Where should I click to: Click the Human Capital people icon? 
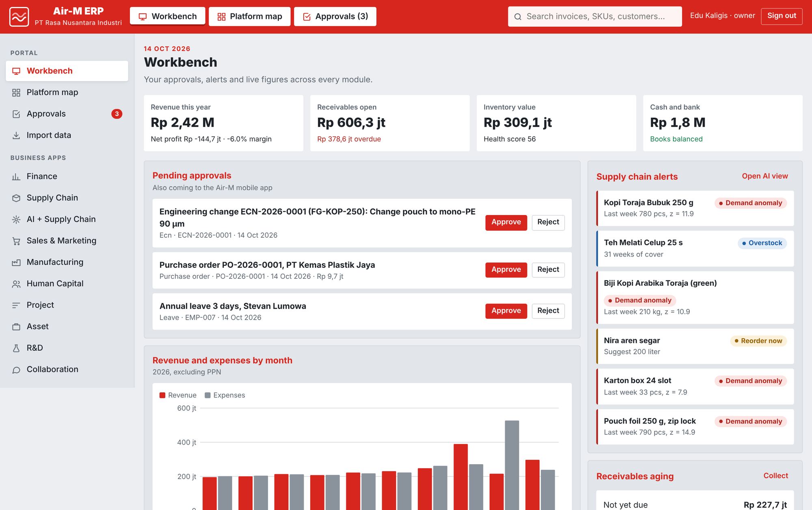(x=16, y=284)
